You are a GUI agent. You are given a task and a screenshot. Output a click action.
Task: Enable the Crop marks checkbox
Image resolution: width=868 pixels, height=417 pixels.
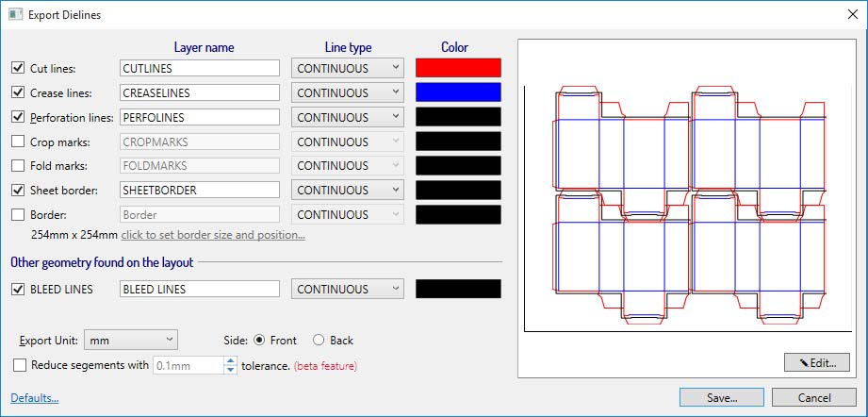tap(18, 142)
